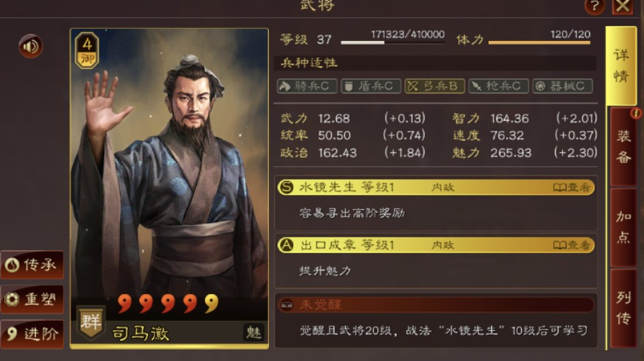
Task: Tap the unawakened skill lock icon
Action: [x=286, y=305]
